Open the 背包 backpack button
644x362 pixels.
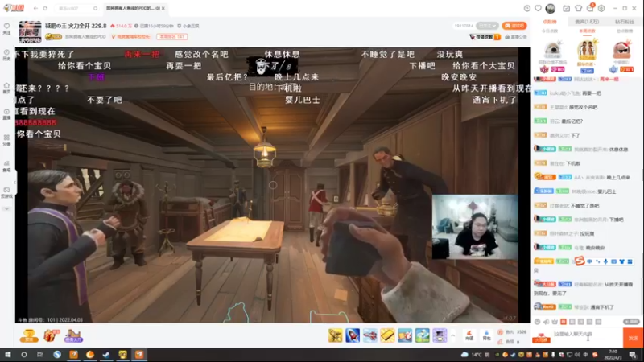tap(487, 335)
